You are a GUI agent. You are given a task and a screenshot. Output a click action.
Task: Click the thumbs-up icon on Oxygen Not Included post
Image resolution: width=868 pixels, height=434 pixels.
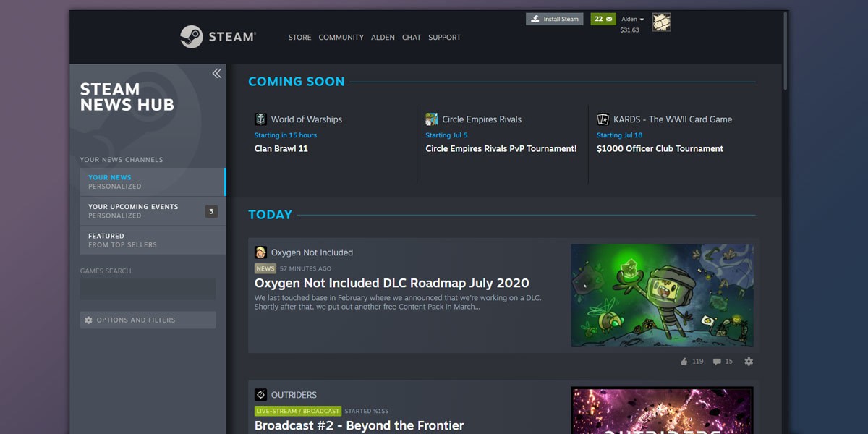pos(684,362)
